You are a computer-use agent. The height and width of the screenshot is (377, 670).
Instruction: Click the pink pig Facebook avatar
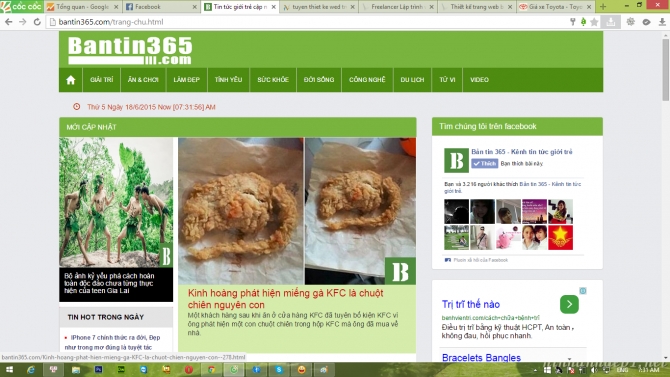[x=508, y=238]
